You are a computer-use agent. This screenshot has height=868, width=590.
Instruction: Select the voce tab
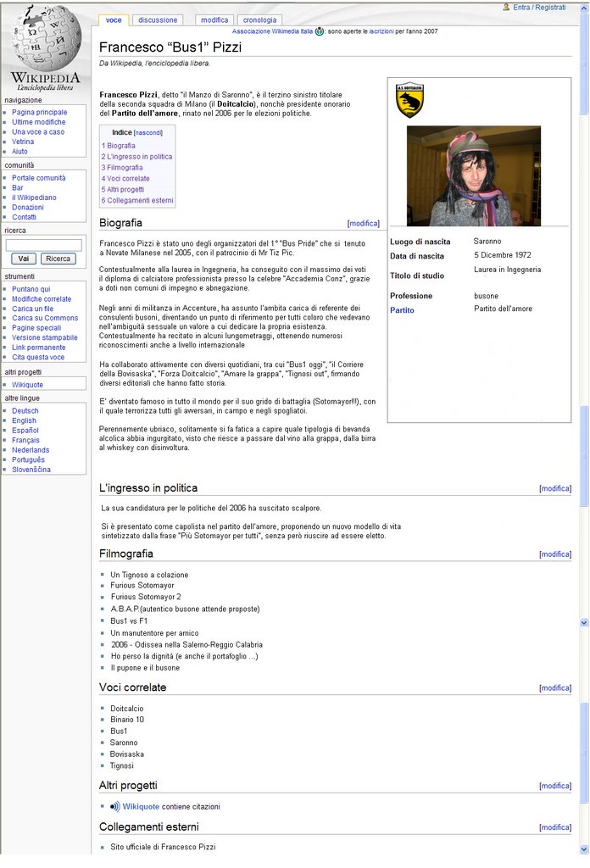114,20
